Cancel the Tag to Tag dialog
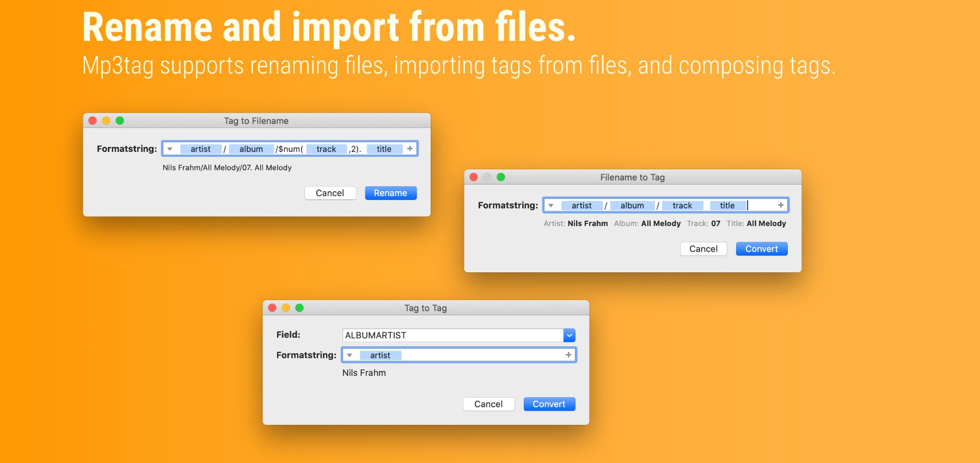Image resolution: width=980 pixels, height=463 pixels. click(x=488, y=404)
